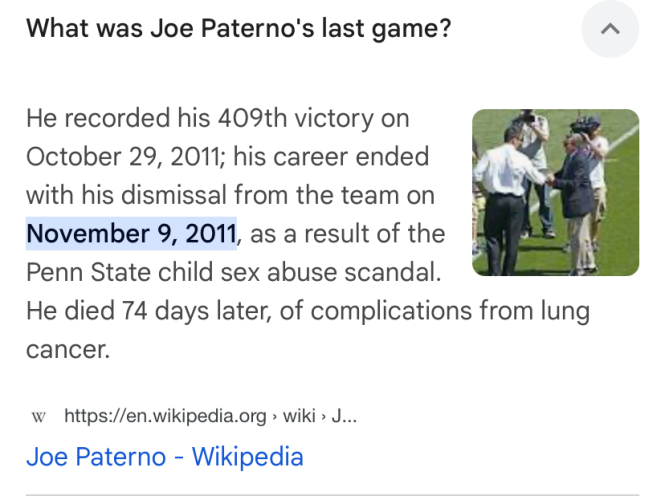This screenshot has height=500, width=665.
Task: Click the man in the white shirt in the photo
Action: tap(505, 199)
